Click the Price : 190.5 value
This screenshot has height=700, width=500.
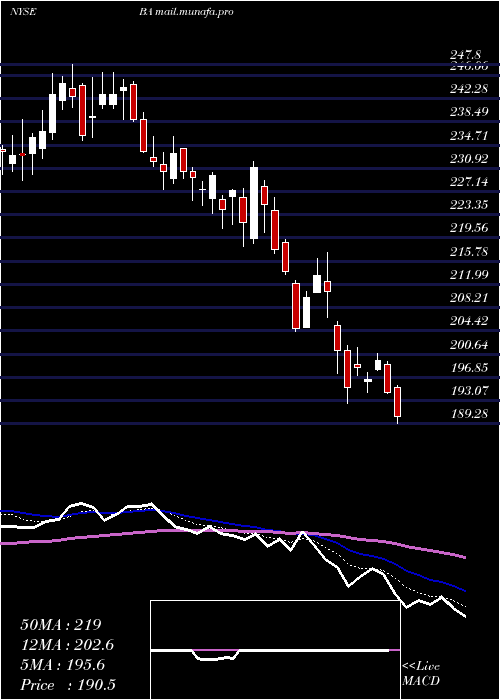coord(70,685)
